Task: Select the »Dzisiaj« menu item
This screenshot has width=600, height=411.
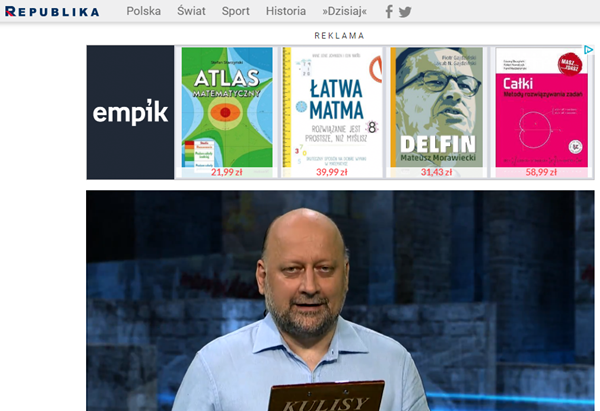Action: (345, 11)
